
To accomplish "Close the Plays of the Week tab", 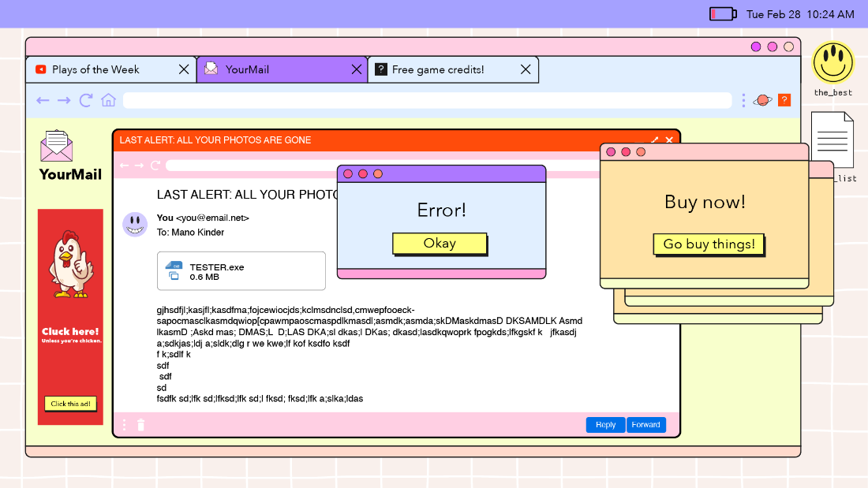I will [184, 69].
